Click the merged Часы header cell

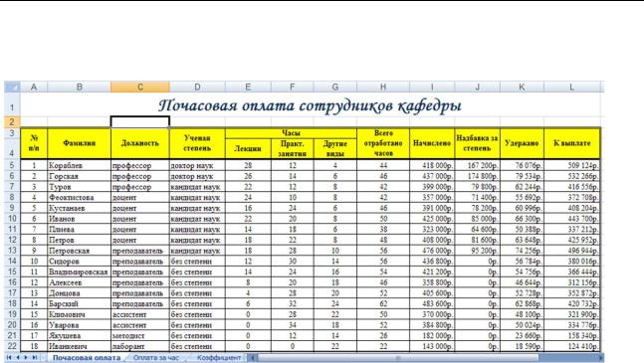(x=291, y=133)
